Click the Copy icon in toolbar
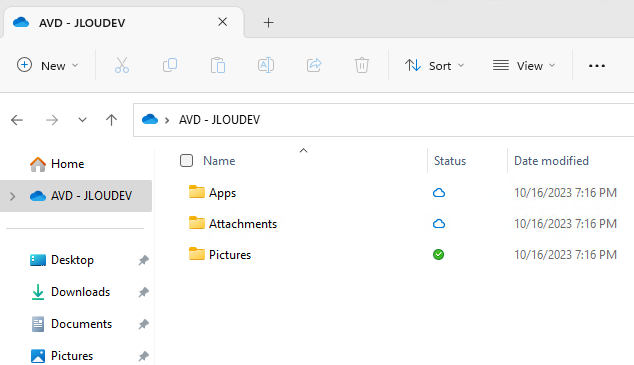This screenshot has height=365, width=634. (170, 65)
